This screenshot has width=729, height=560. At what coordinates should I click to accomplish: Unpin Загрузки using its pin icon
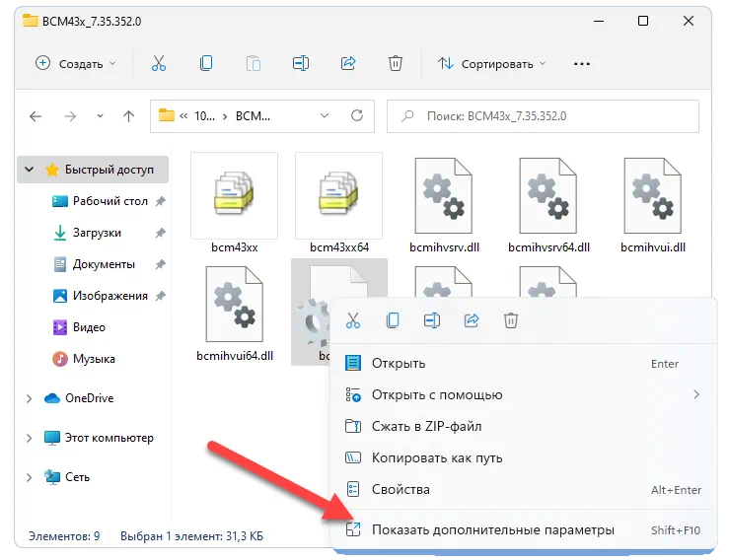click(x=161, y=233)
